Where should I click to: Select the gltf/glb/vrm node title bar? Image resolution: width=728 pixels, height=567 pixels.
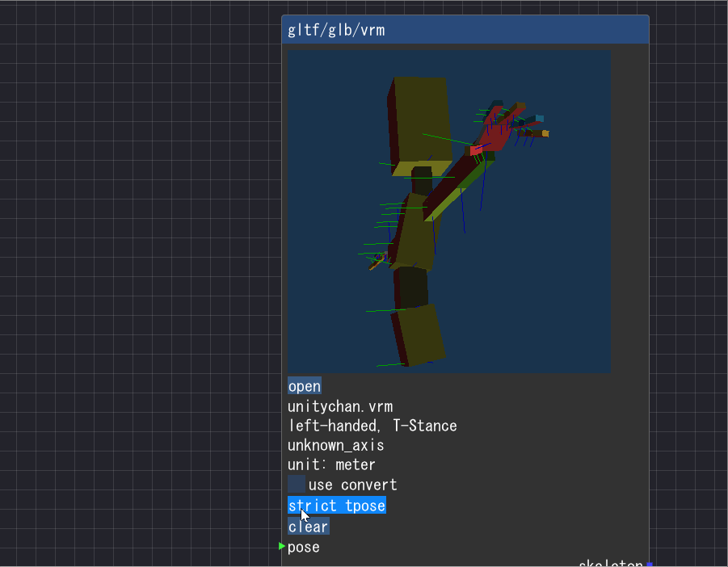[x=465, y=30]
